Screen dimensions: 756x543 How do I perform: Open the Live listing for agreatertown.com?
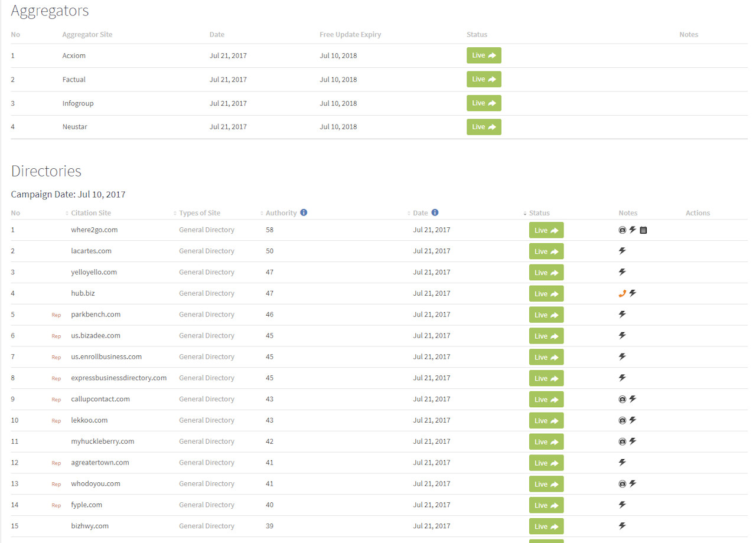546,463
